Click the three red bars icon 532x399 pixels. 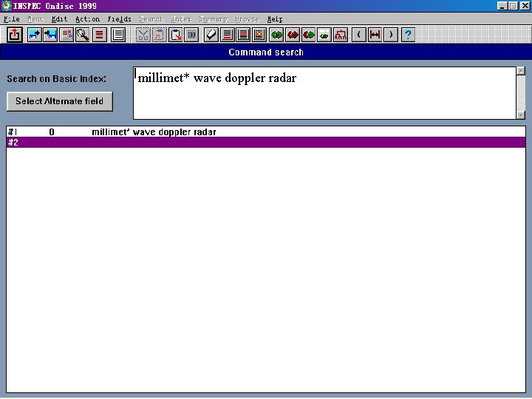pos(99,35)
